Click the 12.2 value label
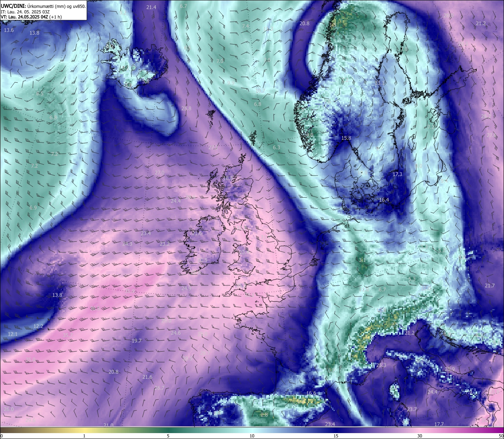 click(x=38, y=326)
